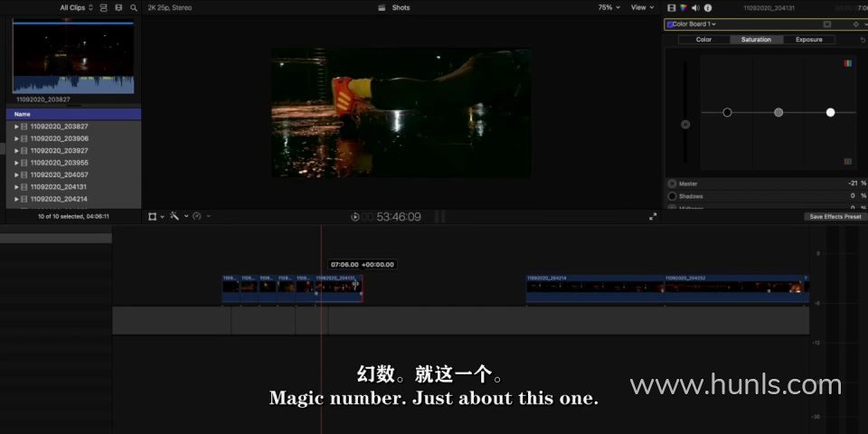This screenshot has height=434, width=868.
Task: Select clip 11092020_203955 in browser list
Action: 73,163
